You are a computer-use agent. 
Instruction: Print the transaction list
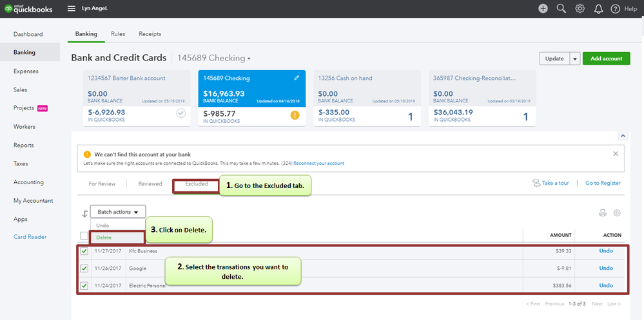point(603,212)
